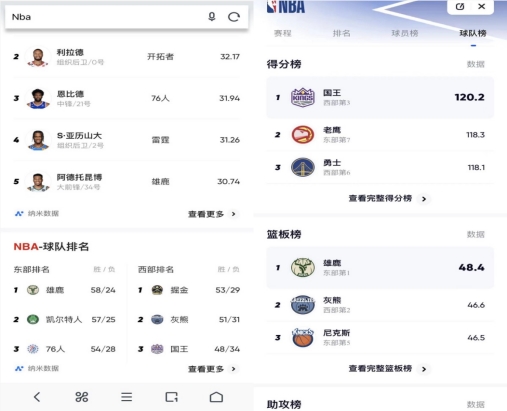Switch to the 赛程 tab
Viewport: 507px width, 411px height.
tap(283, 33)
